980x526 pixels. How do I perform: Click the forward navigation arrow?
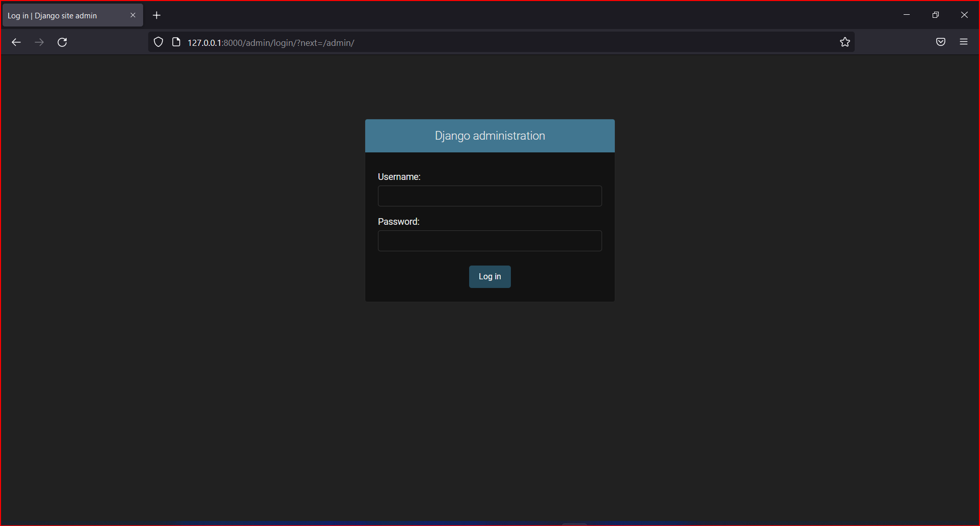click(39, 42)
